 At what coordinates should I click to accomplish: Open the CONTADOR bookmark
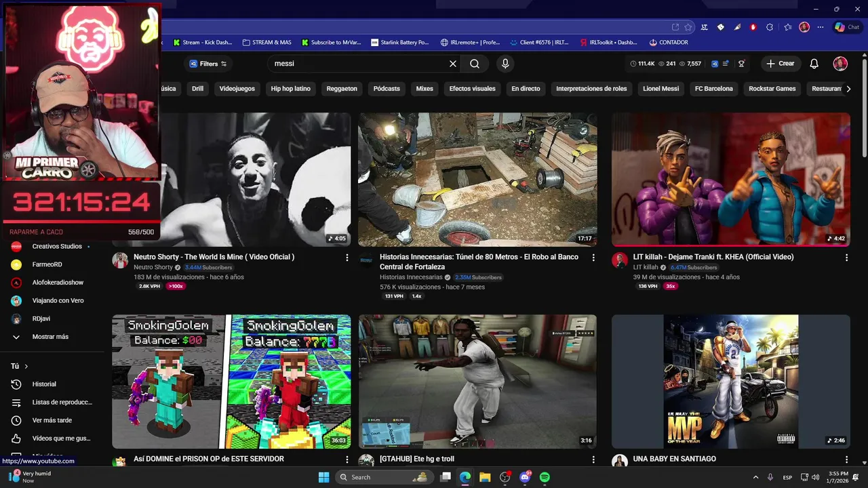669,42
